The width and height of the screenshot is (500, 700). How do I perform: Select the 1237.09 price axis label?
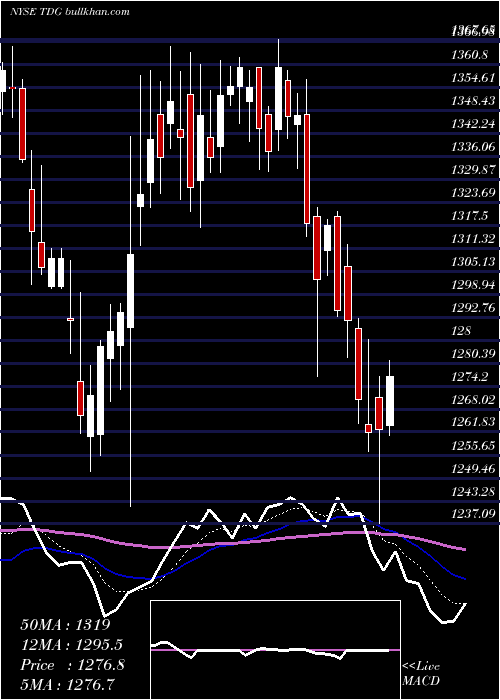click(473, 515)
